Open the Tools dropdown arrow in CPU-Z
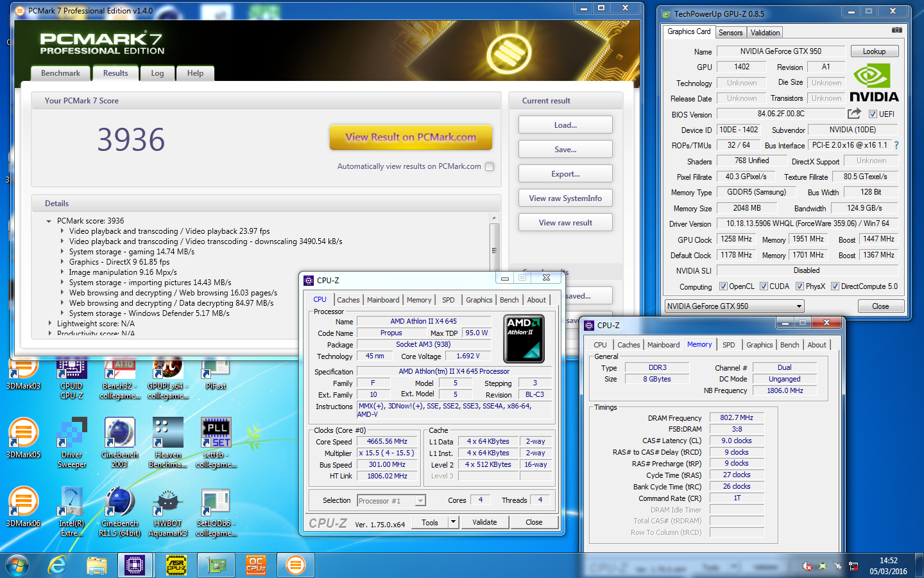Image resolution: width=924 pixels, height=578 pixels. pyautogui.click(x=453, y=522)
